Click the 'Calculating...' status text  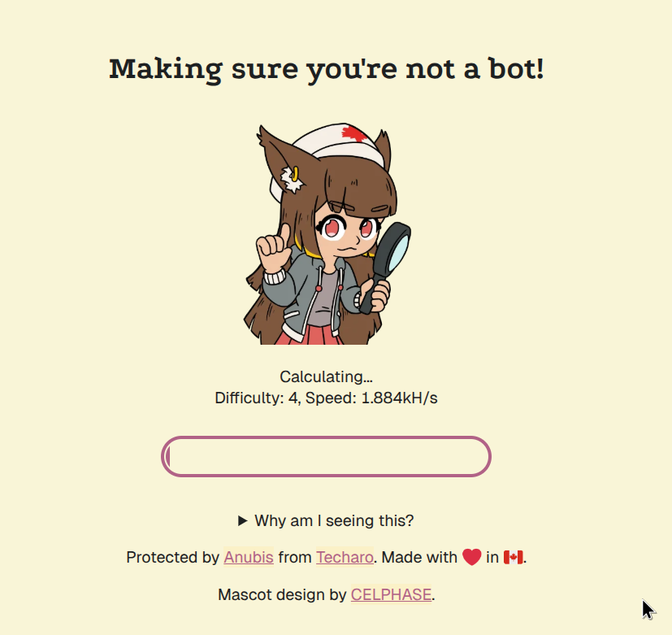coord(326,377)
